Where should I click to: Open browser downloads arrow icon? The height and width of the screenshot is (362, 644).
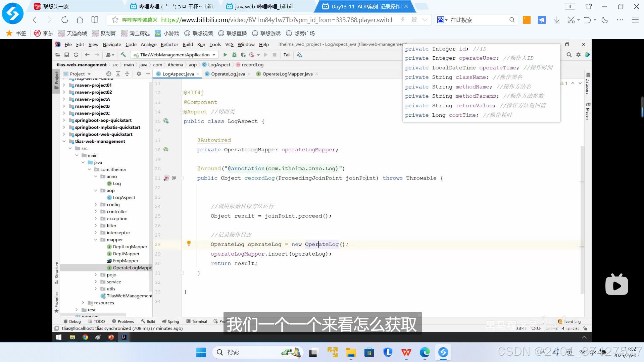click(x=557, y=20)
